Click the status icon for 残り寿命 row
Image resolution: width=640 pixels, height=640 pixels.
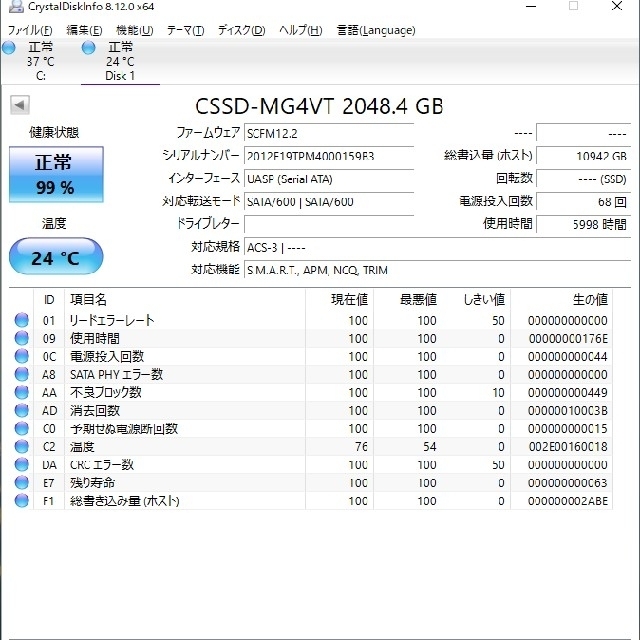(x=22, y=482)
